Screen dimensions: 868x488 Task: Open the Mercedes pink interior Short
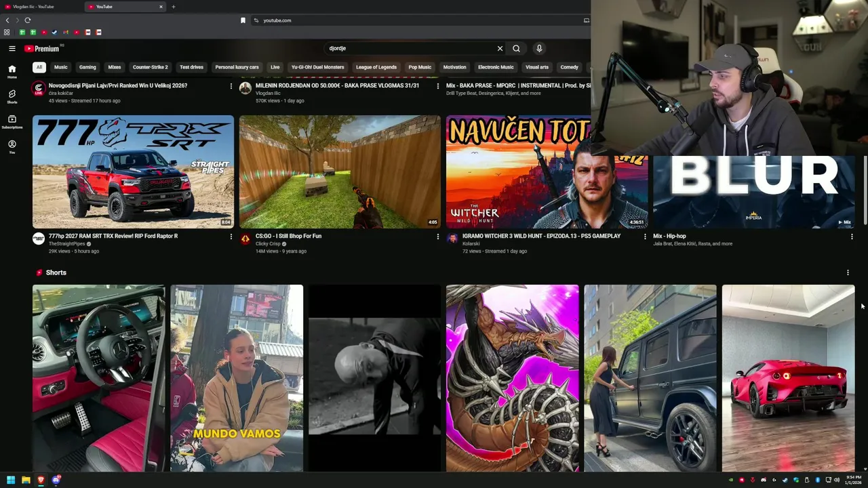click(x=98, y=378)
